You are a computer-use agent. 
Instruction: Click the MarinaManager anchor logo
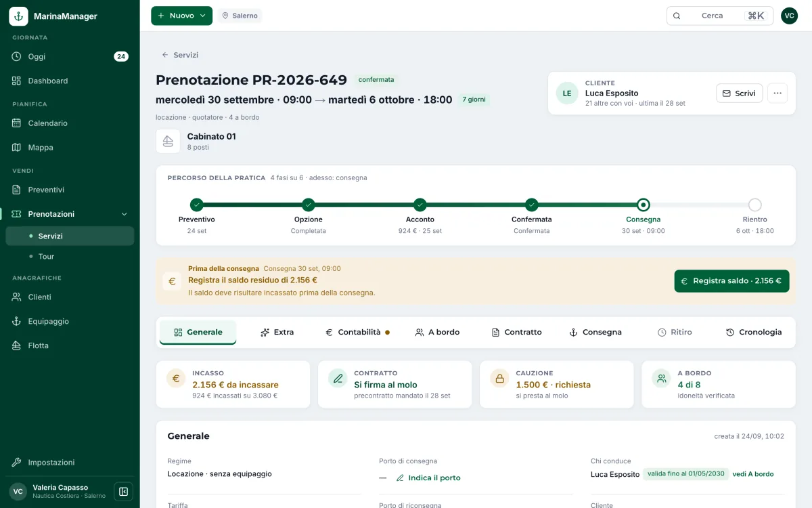(18, 16)
